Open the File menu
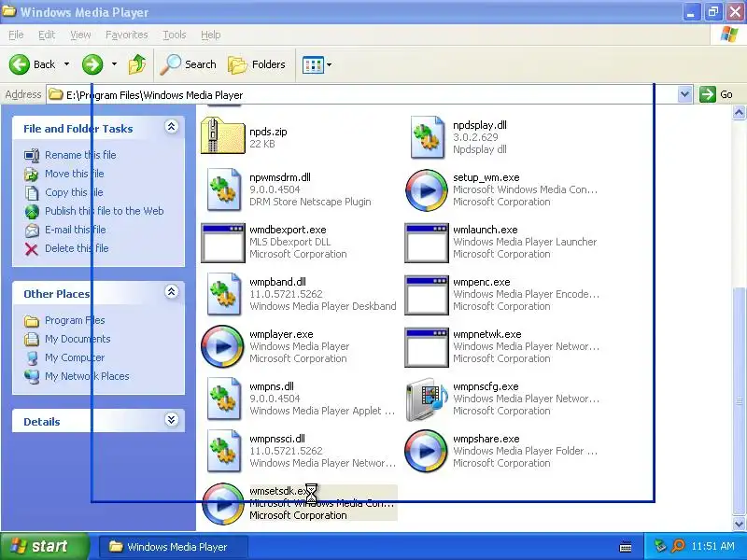The height and width of the screenshot is (560, 747). [16, 35]
